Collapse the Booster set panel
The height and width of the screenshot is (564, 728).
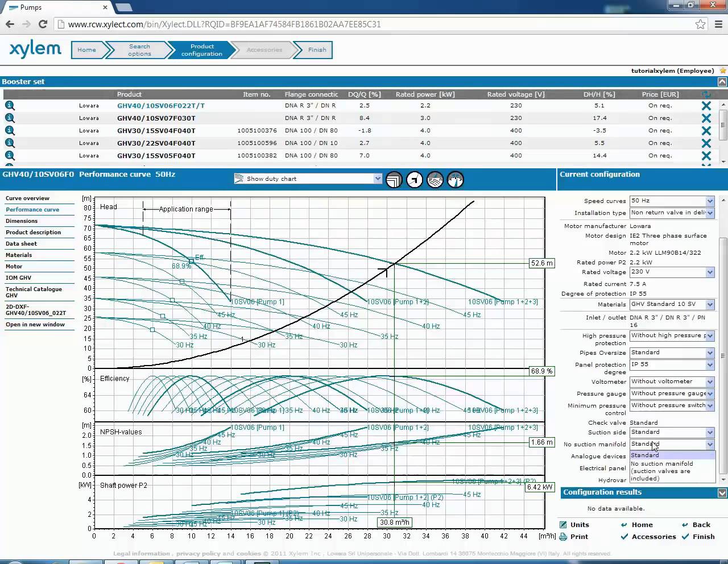coord(722,82)
